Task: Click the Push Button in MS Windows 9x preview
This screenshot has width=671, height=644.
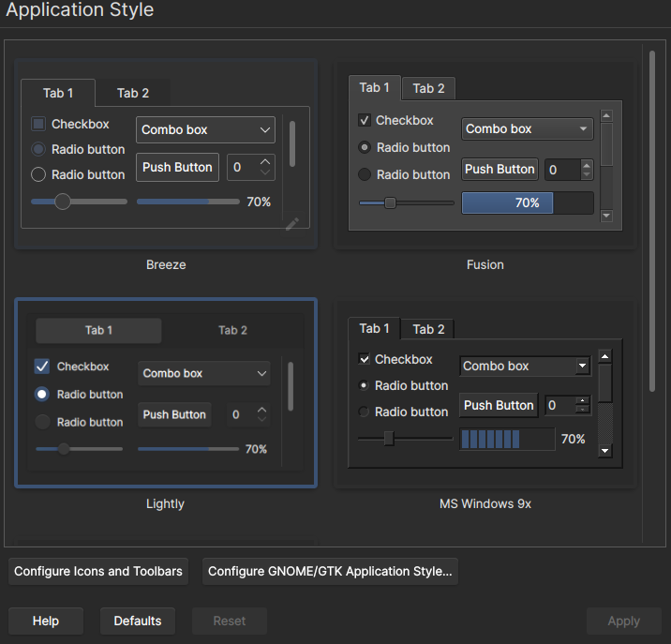Action: pyautogui.click(x=499, y=405)
